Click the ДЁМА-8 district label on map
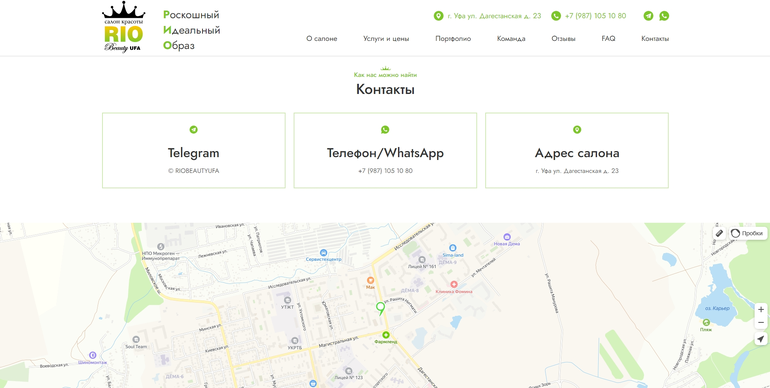Image resolution: width=770 pixels, height=388 pixels. point(410,291)
